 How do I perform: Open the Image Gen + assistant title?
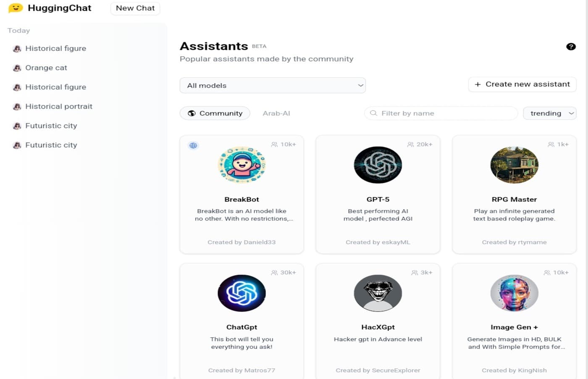tap(514, 327)
